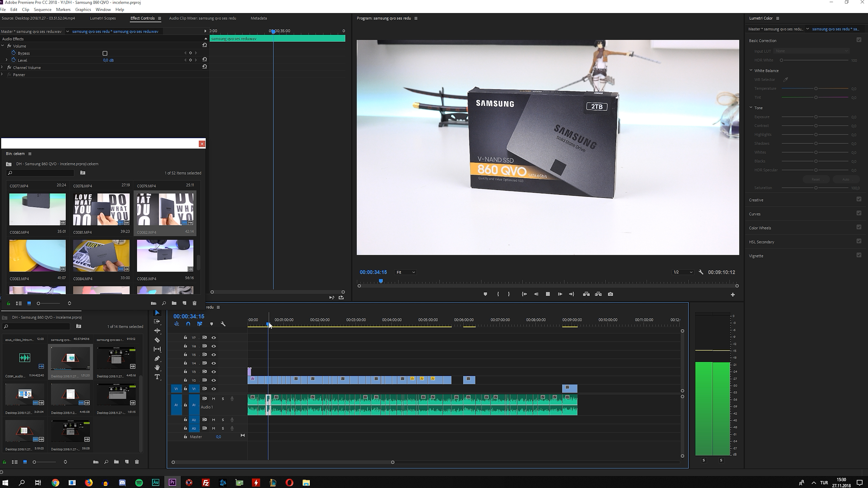Select the Razor tool
Image resolution: width=868 pixels, height=488 pixels.
[x=157, y=340]
